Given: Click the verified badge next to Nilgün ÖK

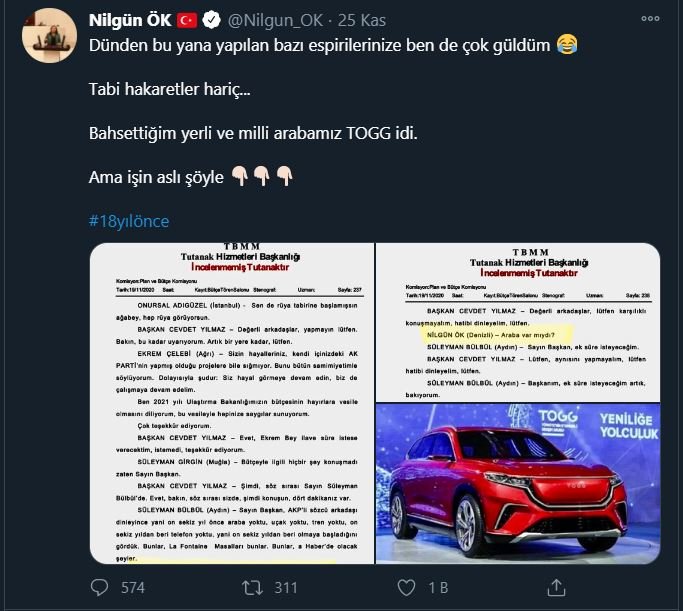Looking at the screenshot, I should pos(212,20).
